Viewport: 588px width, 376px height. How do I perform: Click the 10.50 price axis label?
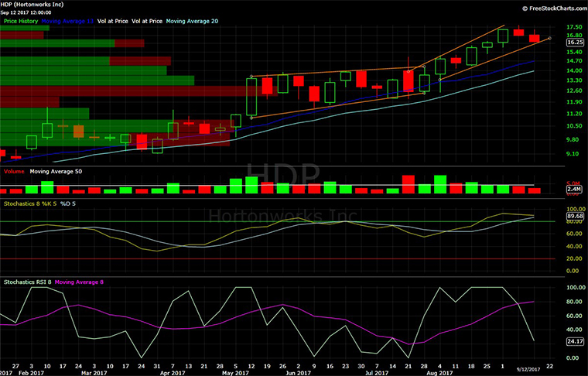coord(575,126)
